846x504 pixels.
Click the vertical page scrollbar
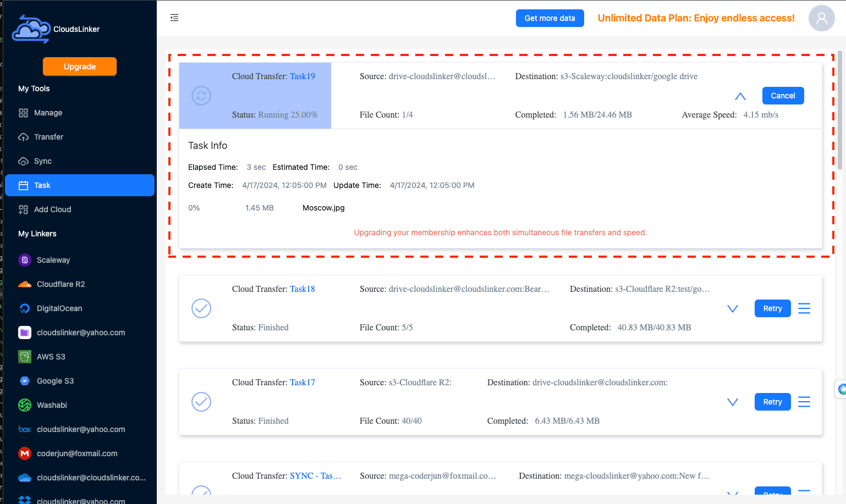tap(840, 110)
